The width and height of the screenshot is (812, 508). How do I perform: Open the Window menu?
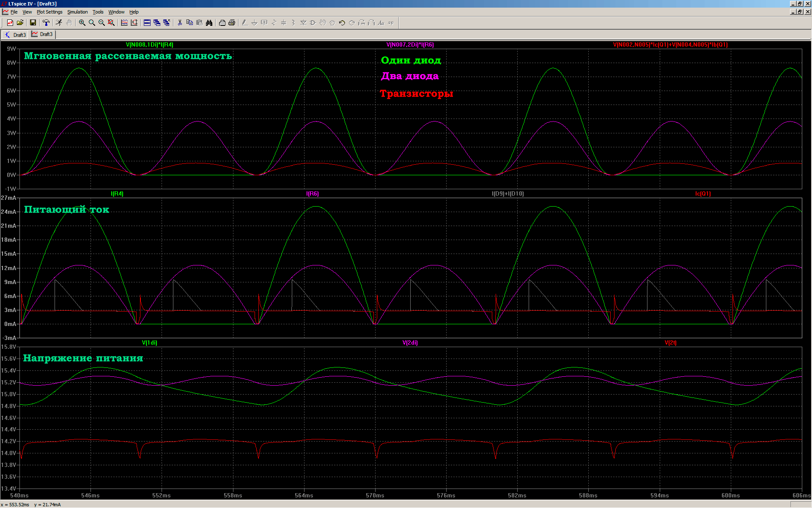[x=116, y=12]
